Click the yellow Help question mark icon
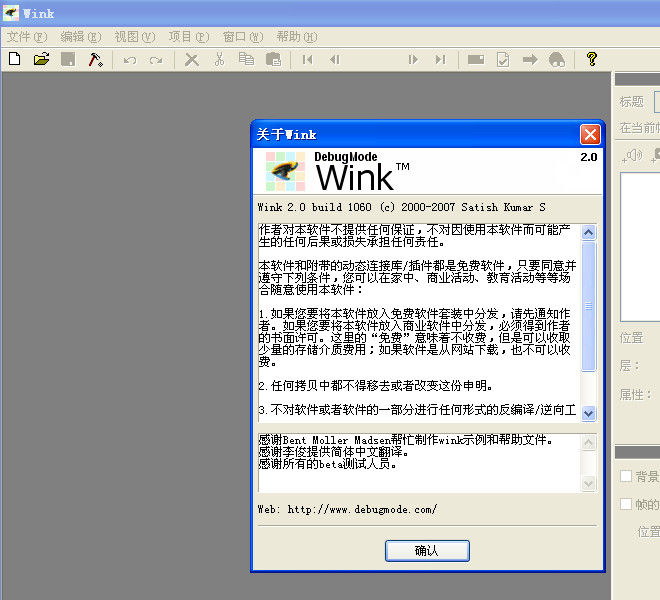 592,59
